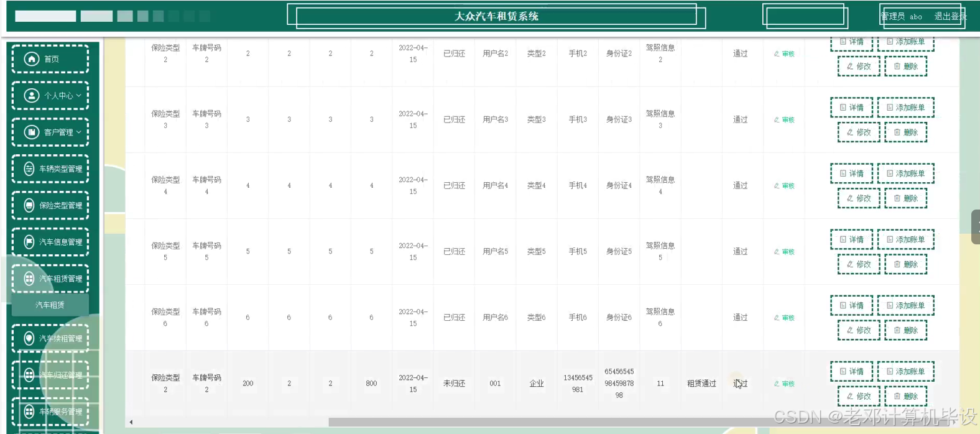This screenshot has width=980, height=434.
Task: Click the 添加账单 icon in 用户名5 row
Action: [890, 239]
